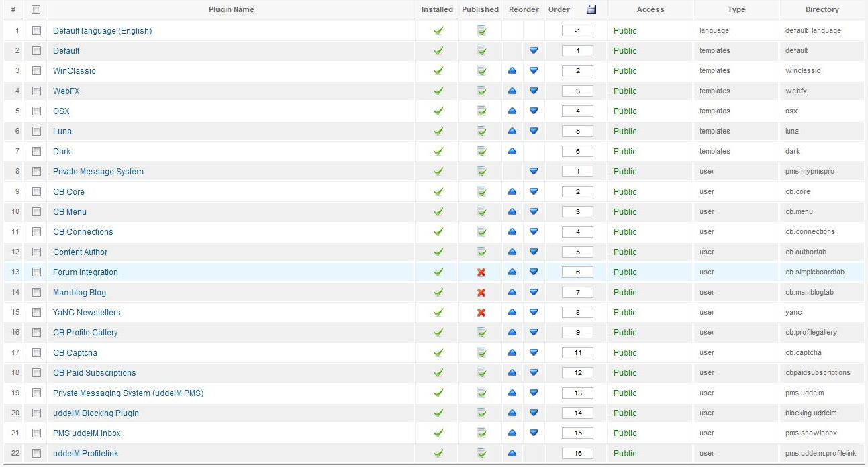Click the order field for Default language (English)
This screenshot has width=868, height=467.
577,31
